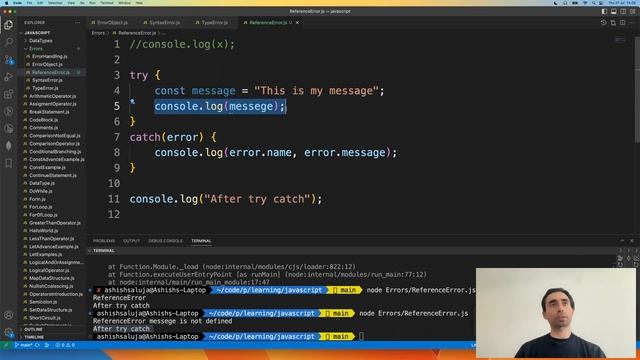Open Wi-Fi status in macOS menu bar

coord(584,3)
